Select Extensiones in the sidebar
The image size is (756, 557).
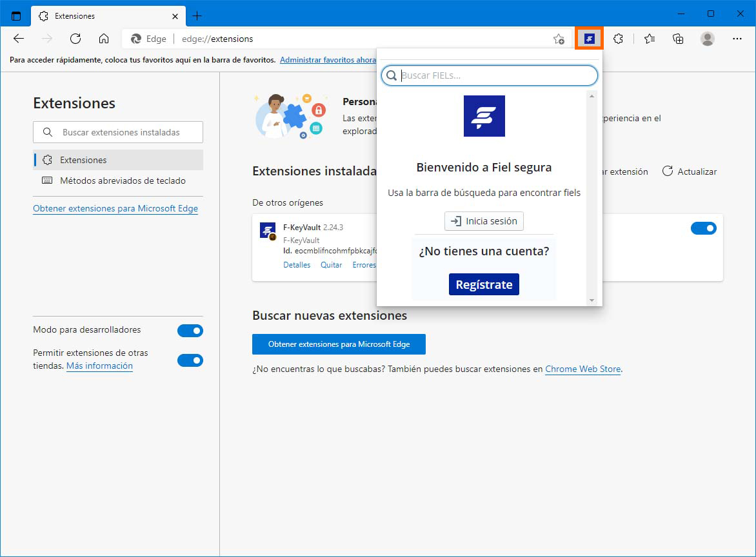point(118,160)
